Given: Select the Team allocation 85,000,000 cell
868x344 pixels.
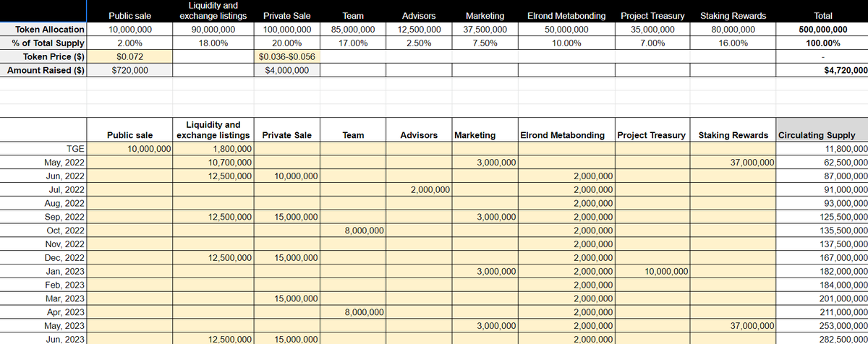Looking at the screenshot, I should (352, 30).
